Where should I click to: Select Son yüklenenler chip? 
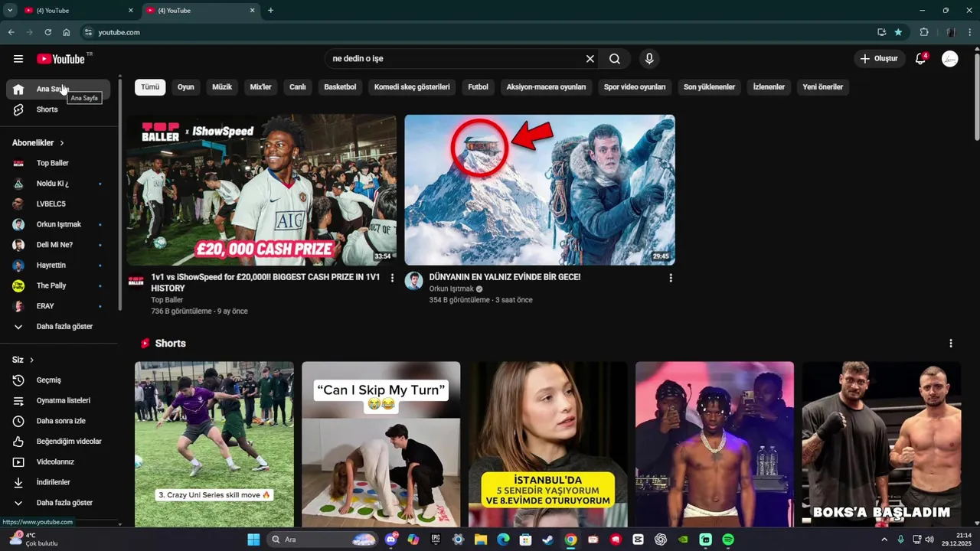point(709,87)
